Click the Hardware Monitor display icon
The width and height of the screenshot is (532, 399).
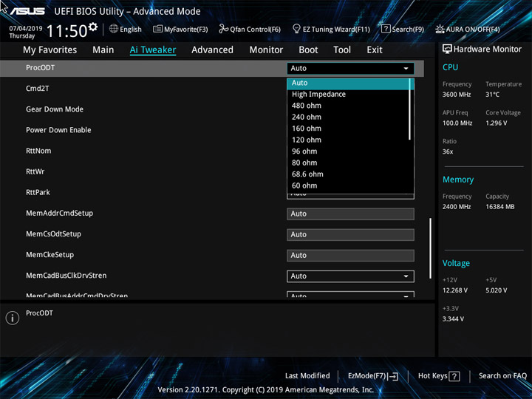tap(447, 50)
